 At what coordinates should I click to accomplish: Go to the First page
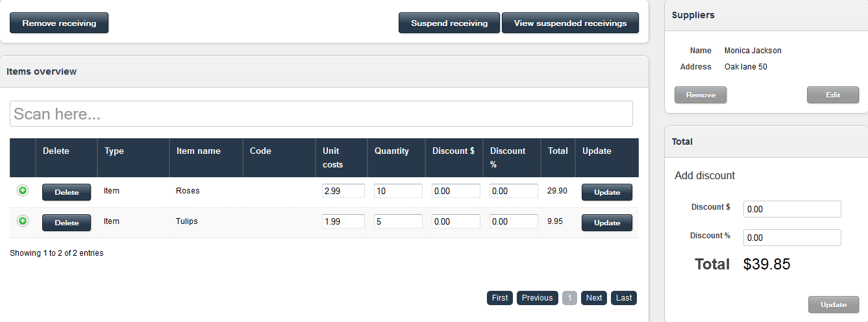pos(500,298)
